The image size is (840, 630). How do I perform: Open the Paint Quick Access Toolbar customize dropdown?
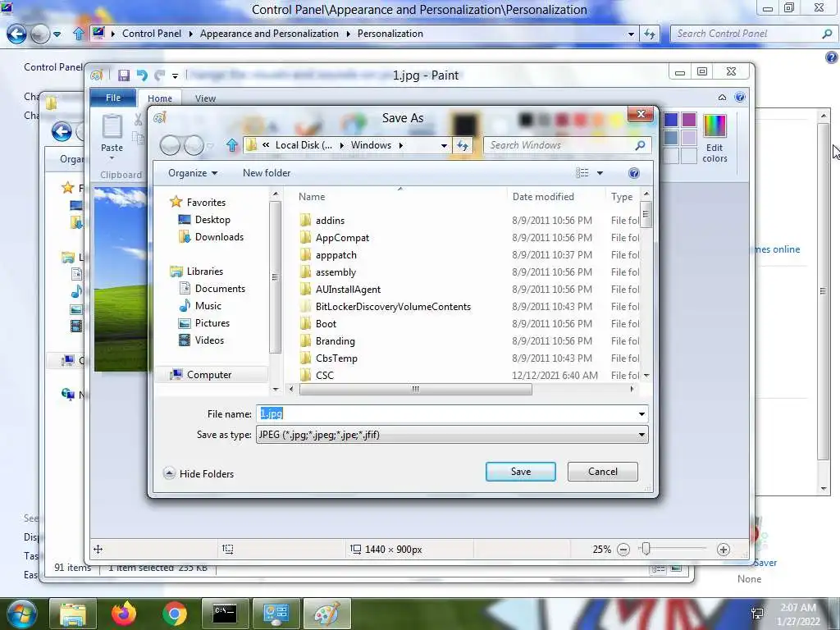click(x=175, y=75)
